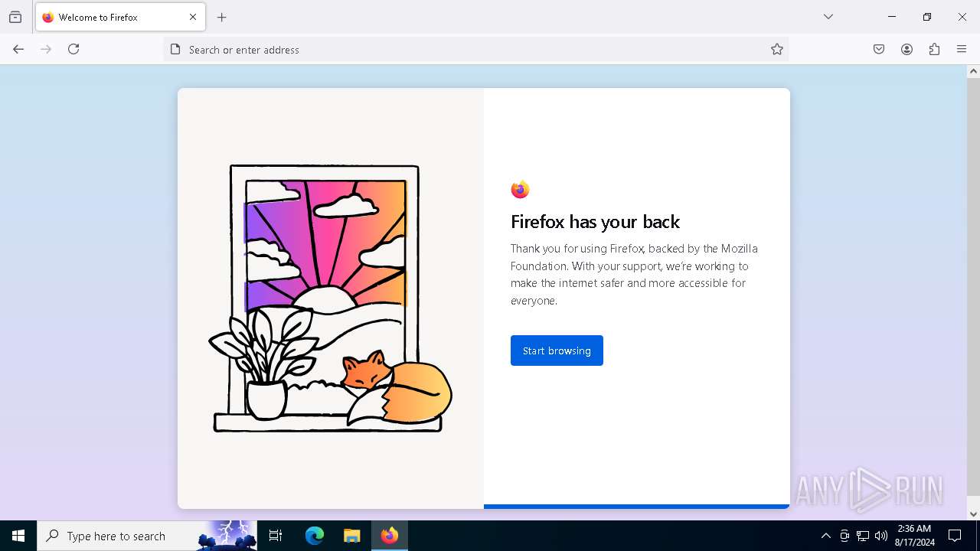Screen dimensions: 980x551
Task: Open the Firefox application menu
Action: [x=962, y=49]
